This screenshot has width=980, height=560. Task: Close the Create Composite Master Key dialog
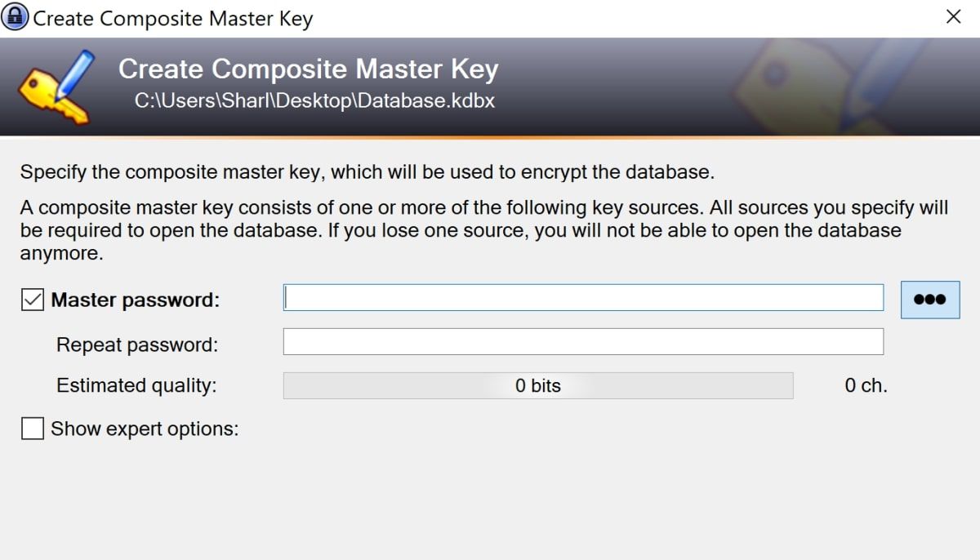pos(955,17)
